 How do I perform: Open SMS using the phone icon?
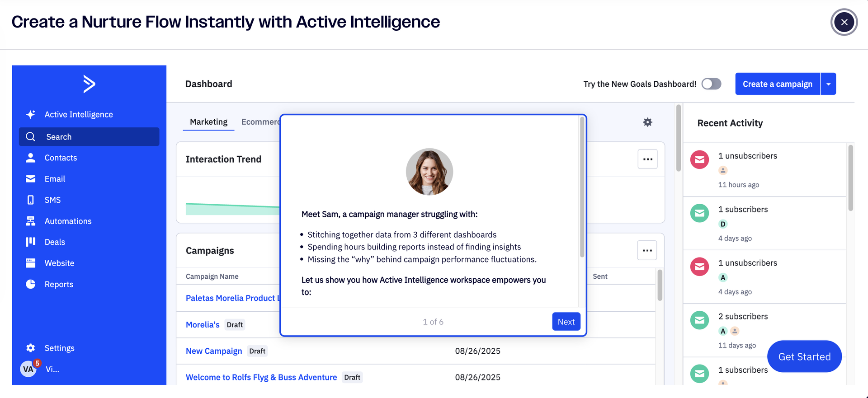[30, 200]
